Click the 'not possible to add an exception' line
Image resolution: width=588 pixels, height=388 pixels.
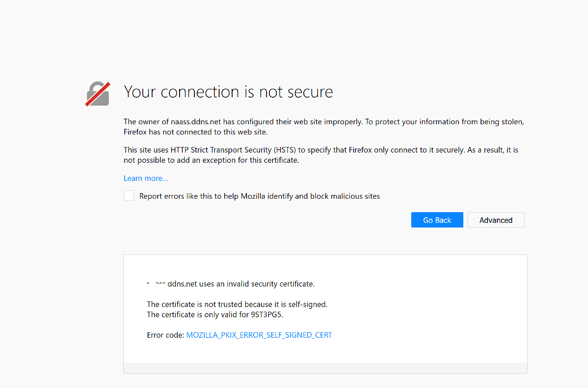click(211, 161)
